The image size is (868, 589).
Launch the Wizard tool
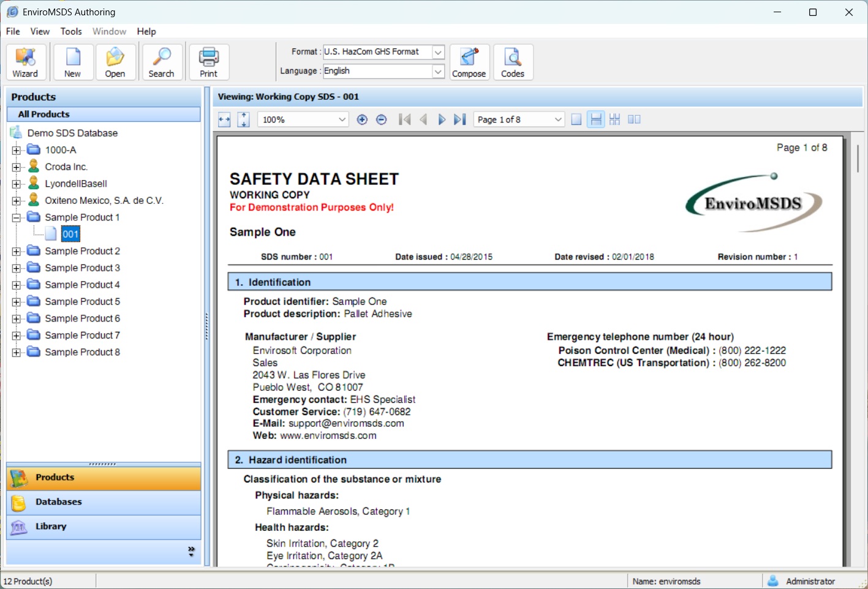point(25,62)
